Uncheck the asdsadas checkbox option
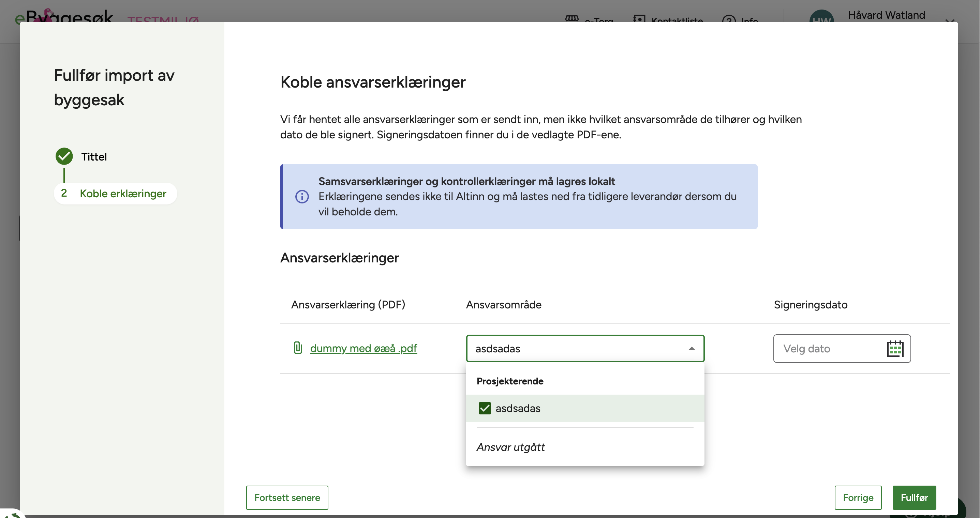This screenshot has width=980, height=518. tap(485, 408)
